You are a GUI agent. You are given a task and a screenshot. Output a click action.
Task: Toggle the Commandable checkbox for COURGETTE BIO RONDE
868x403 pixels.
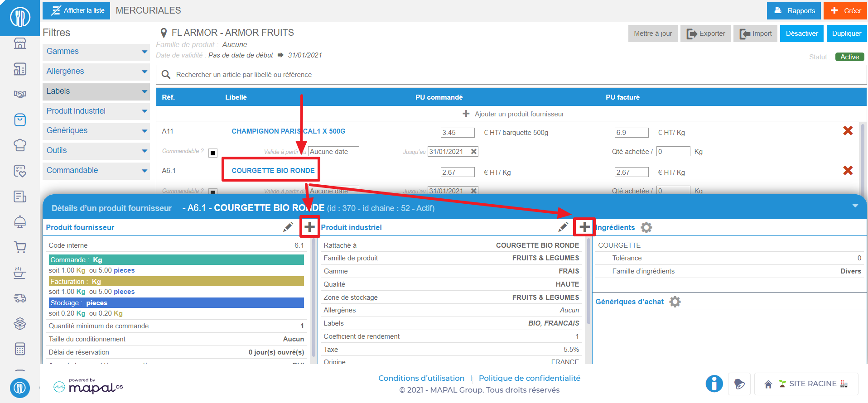point(213,192)
